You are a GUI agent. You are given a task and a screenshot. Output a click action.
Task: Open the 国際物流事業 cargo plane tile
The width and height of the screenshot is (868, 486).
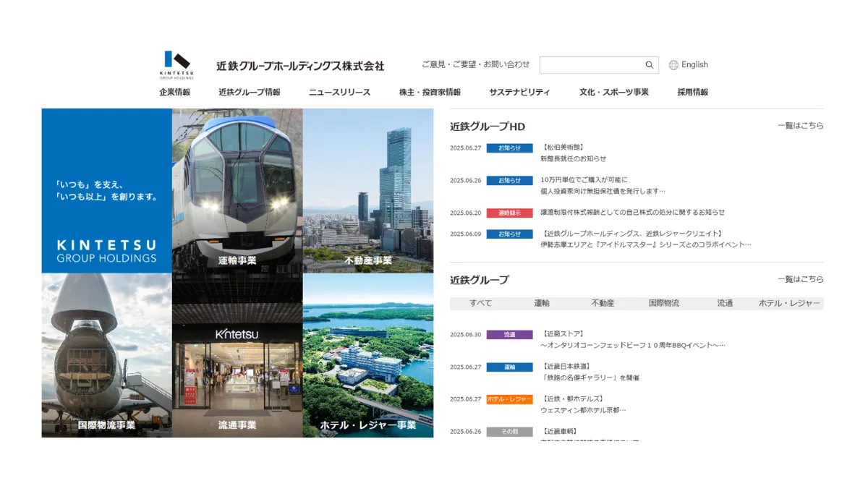(107, 355)
